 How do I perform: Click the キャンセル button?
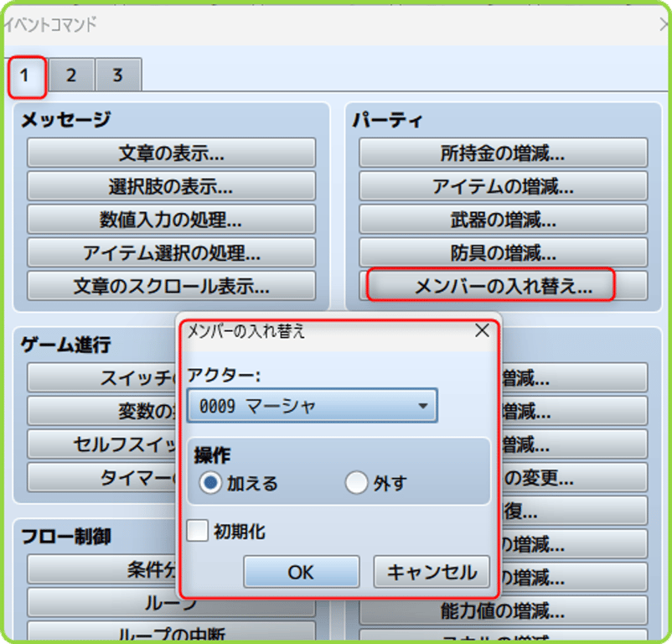coord(431,572)
